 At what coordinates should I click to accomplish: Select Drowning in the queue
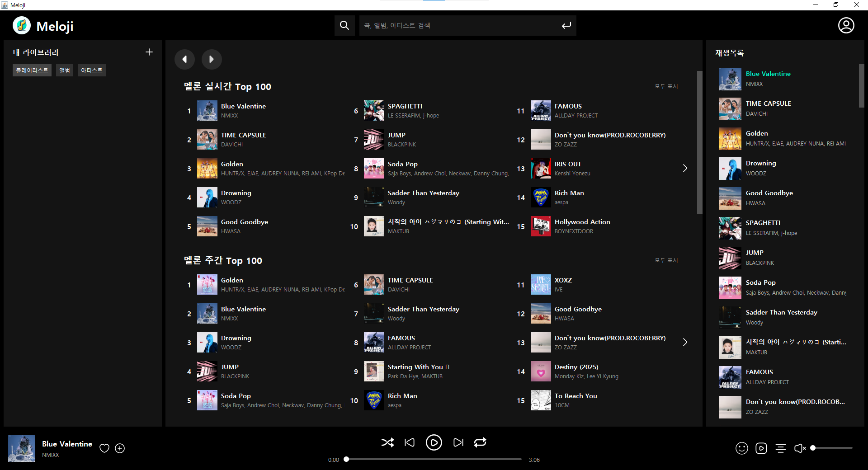[x=761, y=163]
